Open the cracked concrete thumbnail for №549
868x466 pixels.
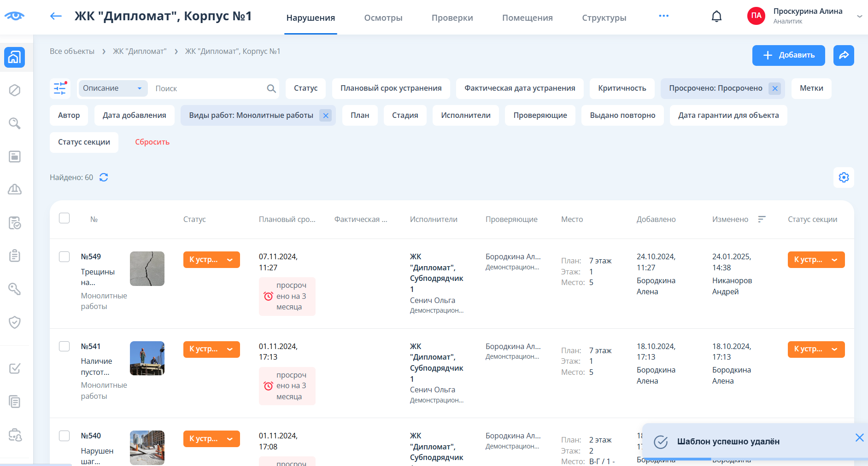pyautogui.click(x=147, y=268)
